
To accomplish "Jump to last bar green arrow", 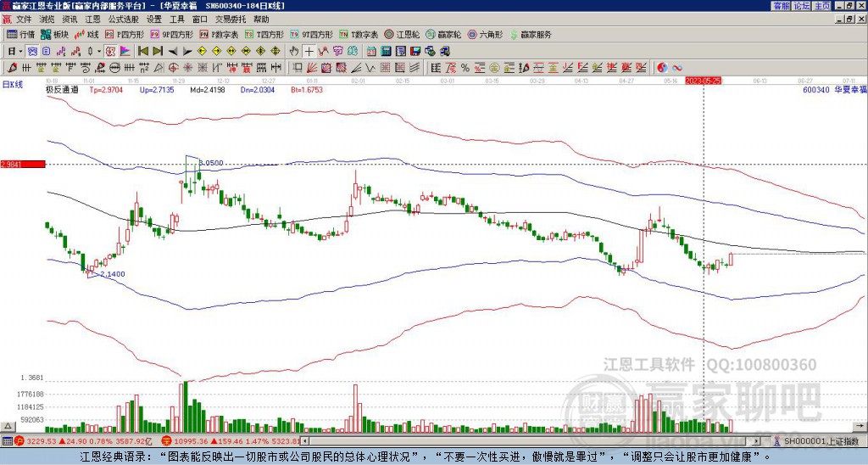I will (x=158, y=51).
